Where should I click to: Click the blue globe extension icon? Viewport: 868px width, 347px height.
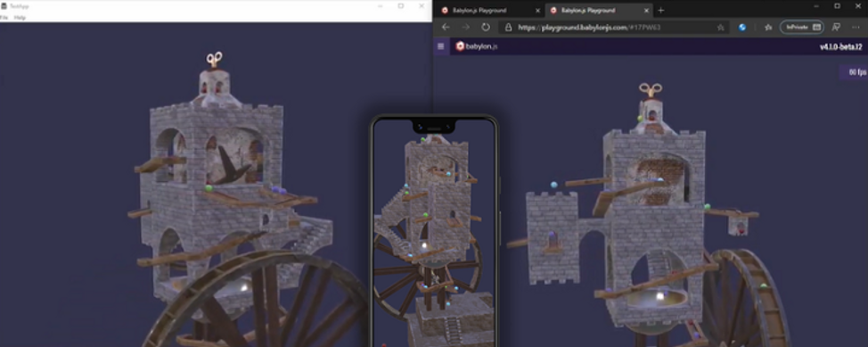pyautogui.click(x=742, y=27)
